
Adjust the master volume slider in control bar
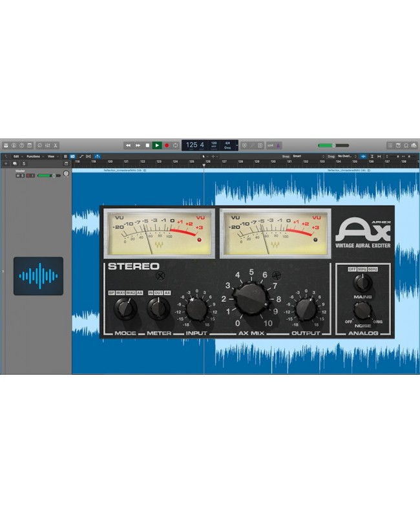333,145
